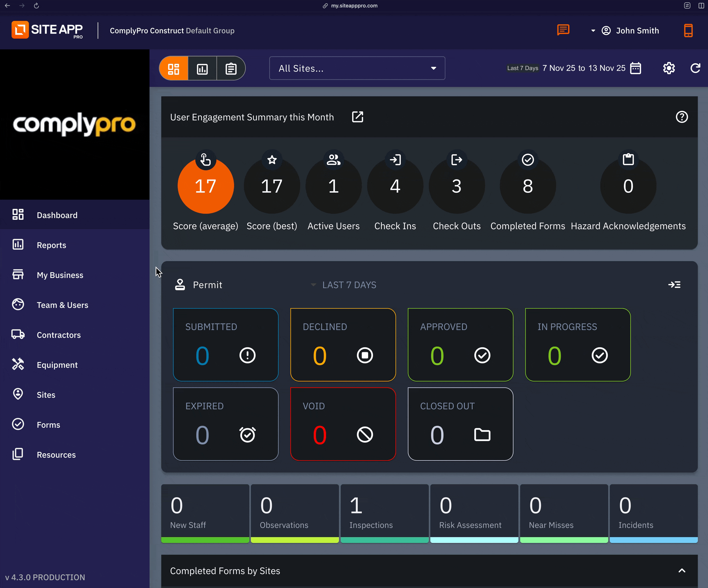This screenshot has width=708, height=588.
Task: Switch to the clipboard list view toggle
Action: pyautogui.click(x=231, y=69)
